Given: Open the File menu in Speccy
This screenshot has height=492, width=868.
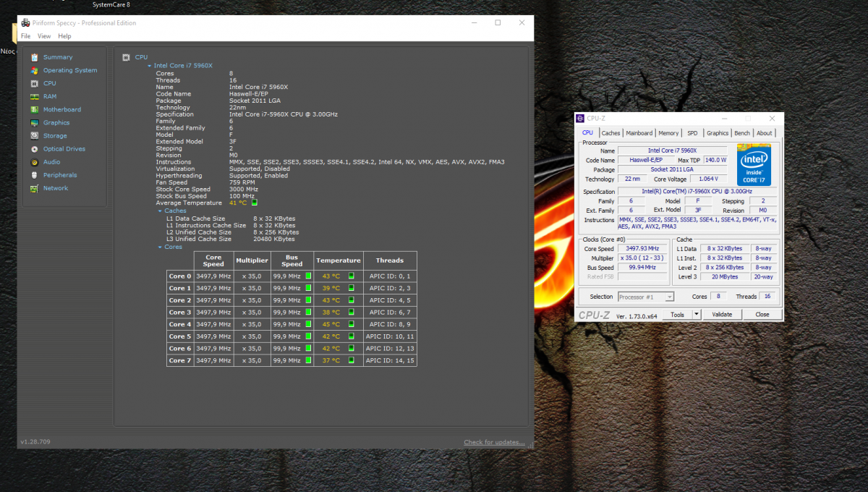Looking at the screenshot, I should pyautogui.click(x=26, y=36).
